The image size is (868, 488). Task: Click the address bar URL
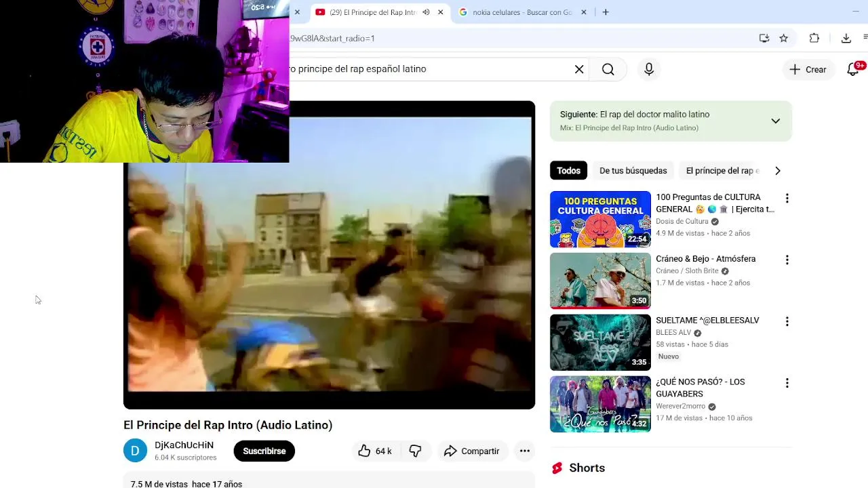pos(332,39)
